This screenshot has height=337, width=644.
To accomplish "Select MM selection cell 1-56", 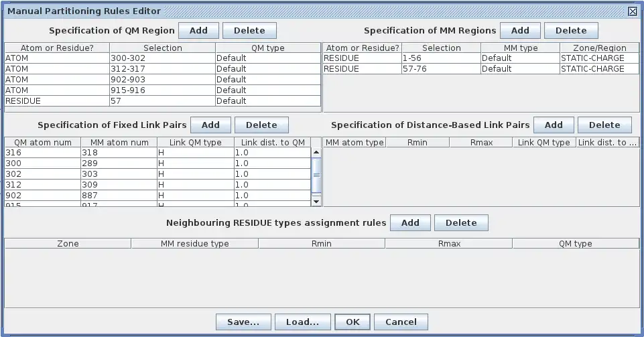I will [x=441, y=58].
